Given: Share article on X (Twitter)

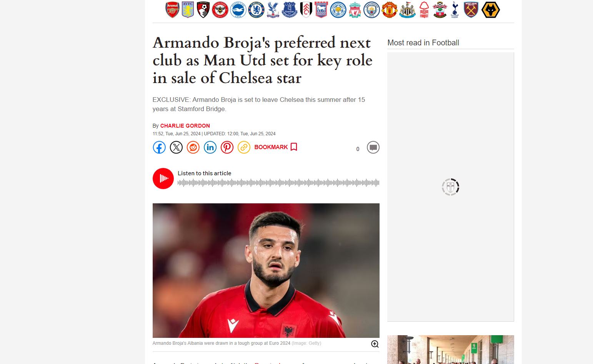Looking at the screenshot, I should click(176, 147).
